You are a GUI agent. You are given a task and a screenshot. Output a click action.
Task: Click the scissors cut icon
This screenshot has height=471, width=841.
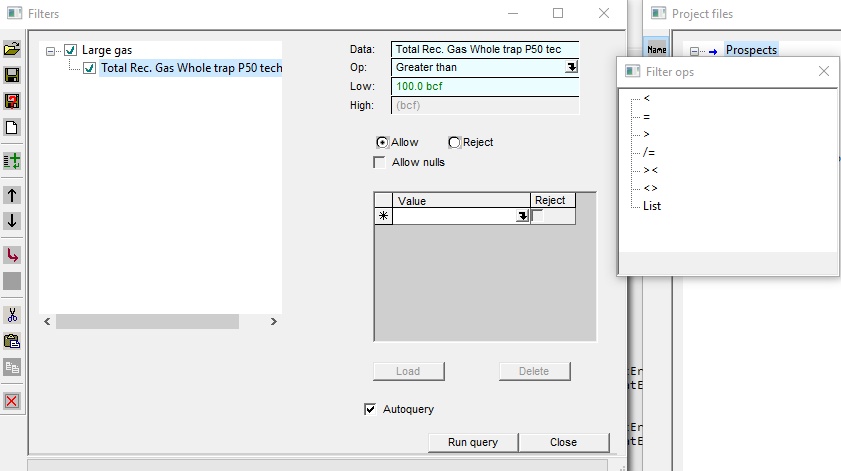[12, 314]
